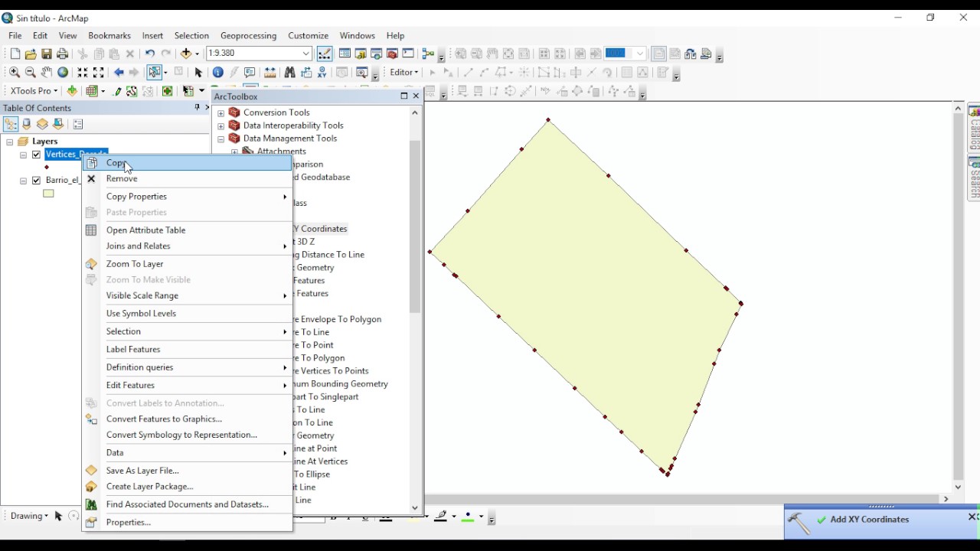This screenshot has width=980, height=551.
Task: Toggle Barrio_el layer visibility checkbox
Action: point(36,181)
